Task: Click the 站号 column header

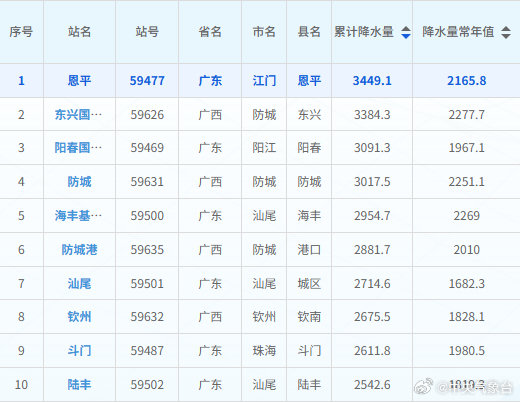Action: [147, 32]
